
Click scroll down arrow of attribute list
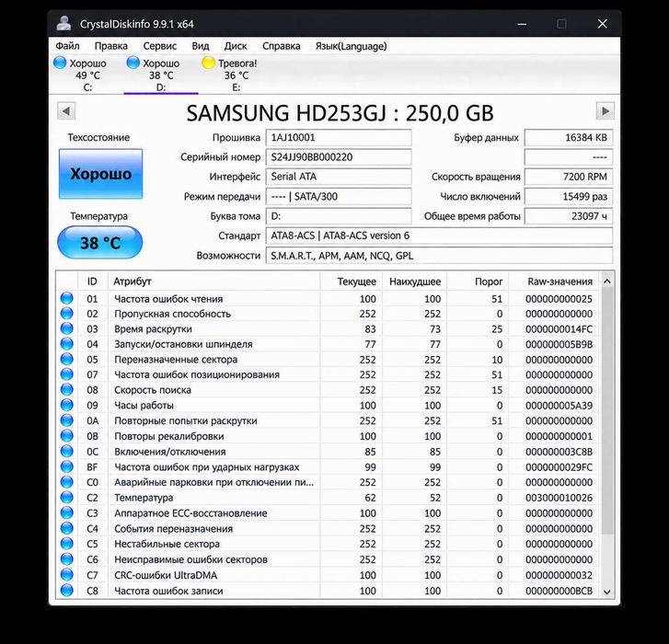(606, 592)
